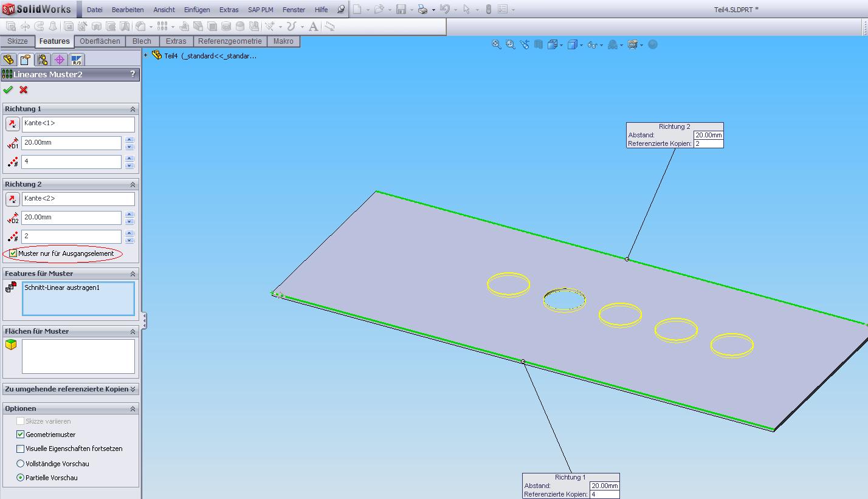Click the Undo icon
The height and width of the screenshot is (499, 868).
click(444, 9)
